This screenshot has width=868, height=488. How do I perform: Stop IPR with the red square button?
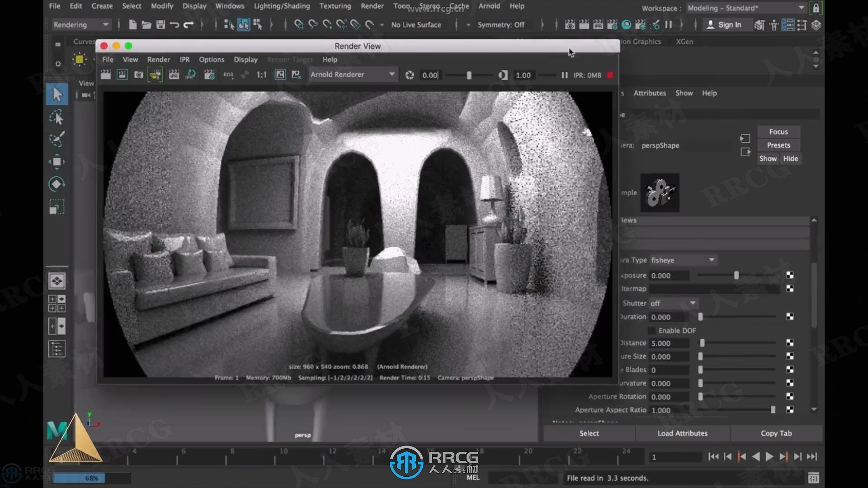[x=610, y=75]
